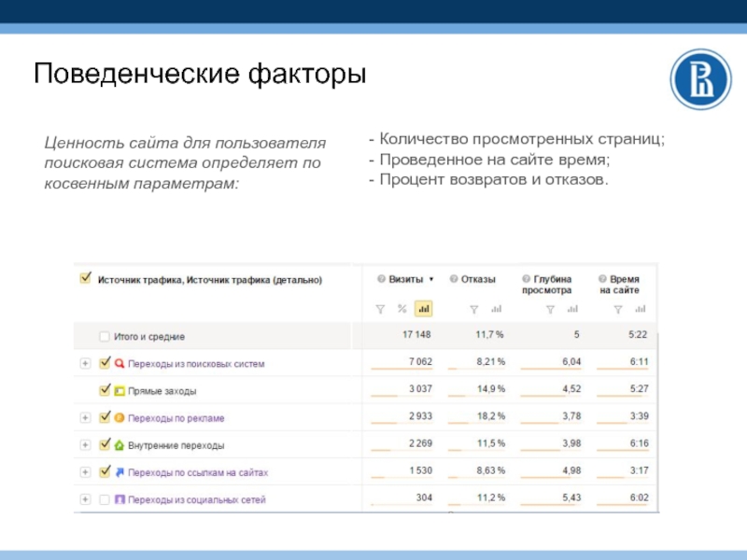Click the help icon next to Время на сайте
747x560 pixels.
click(x=602, y=279)
